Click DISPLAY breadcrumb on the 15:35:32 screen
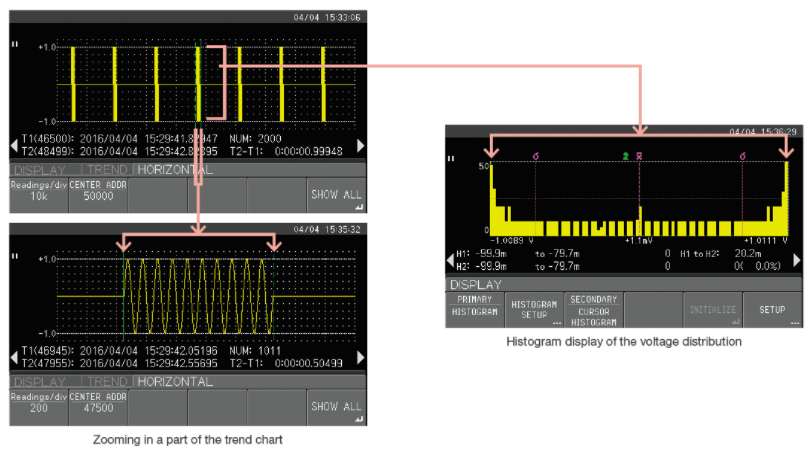The image size is (809, 456). pyautogui.click(x=40, y=382)
